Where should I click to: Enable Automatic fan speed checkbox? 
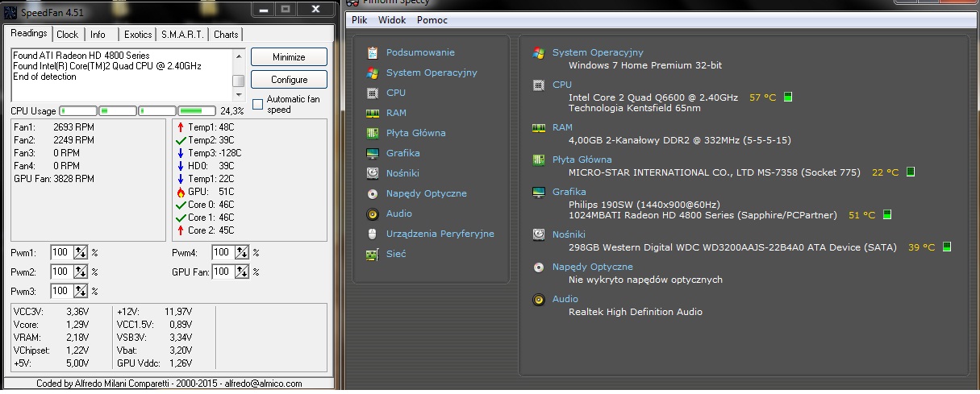pyautogui.click(x=257, y=104)
